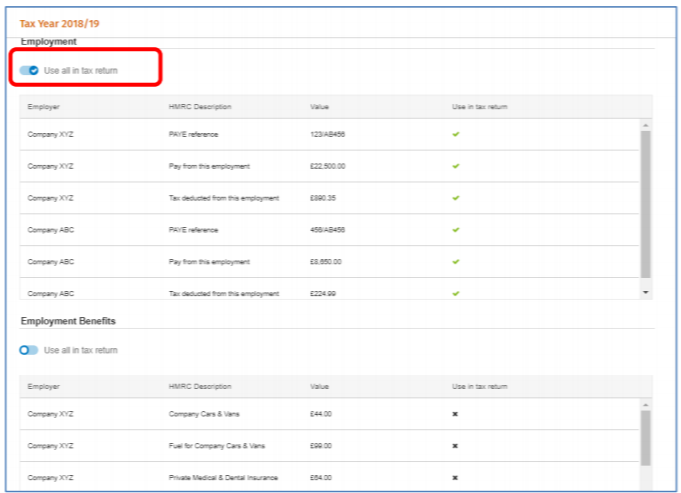Click 'Tax deducted from this employment' in the £890.35 row

click(224, 198)
